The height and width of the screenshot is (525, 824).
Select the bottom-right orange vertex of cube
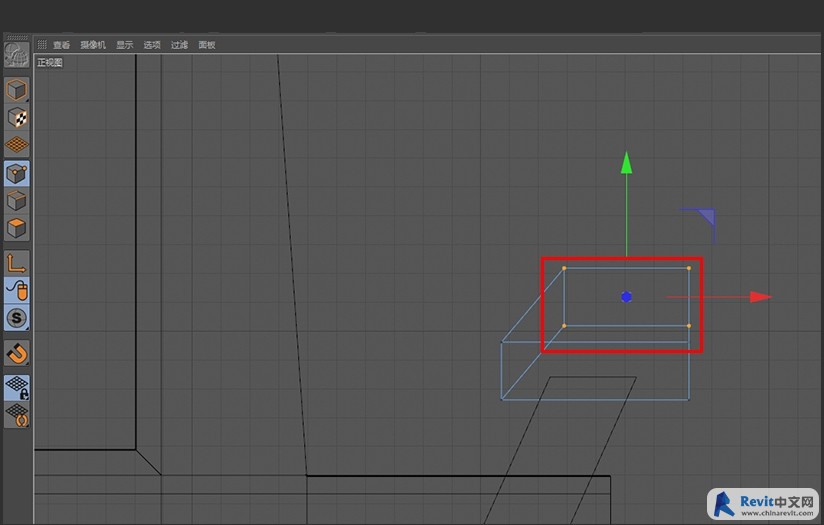pos(689,326)
